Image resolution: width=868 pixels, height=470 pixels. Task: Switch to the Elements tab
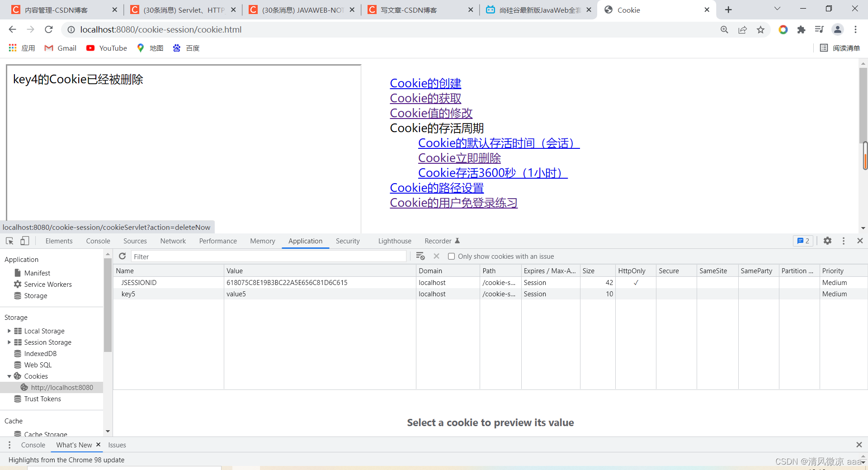[x=59, y=241]
